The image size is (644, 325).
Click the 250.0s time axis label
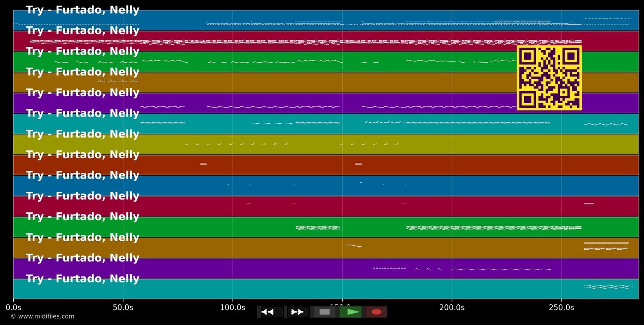pos(561,307)
